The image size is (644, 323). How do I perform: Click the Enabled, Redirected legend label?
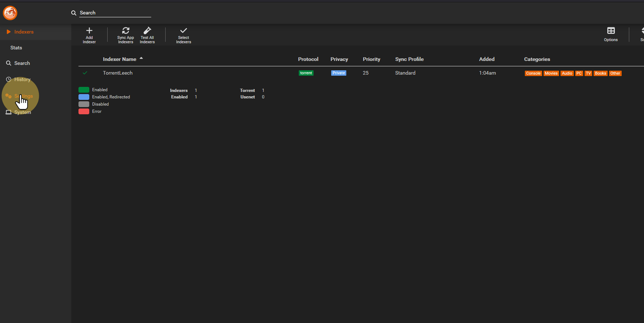(111, 97)
